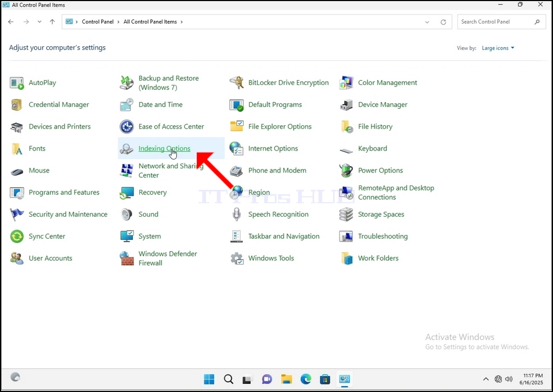
Task: Open the File Explorer Options icon
Action: (x=236, y=126)
